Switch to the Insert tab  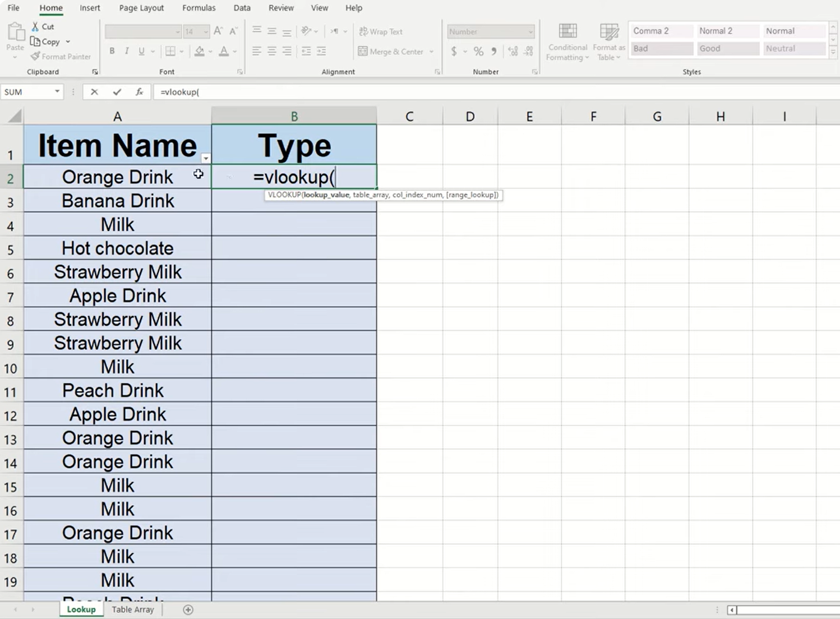(90, 8)
